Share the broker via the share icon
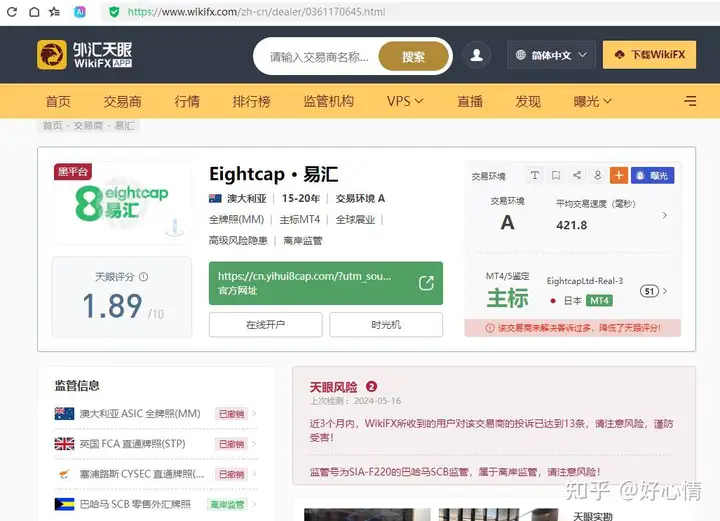 click(x=577, y=175)
